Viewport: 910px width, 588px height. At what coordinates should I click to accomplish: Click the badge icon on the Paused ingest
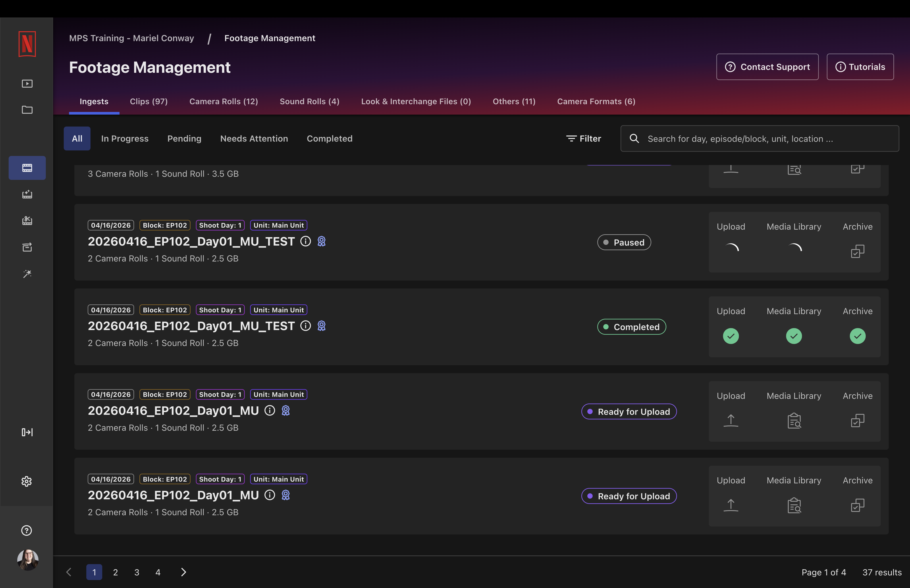(322, 241)
